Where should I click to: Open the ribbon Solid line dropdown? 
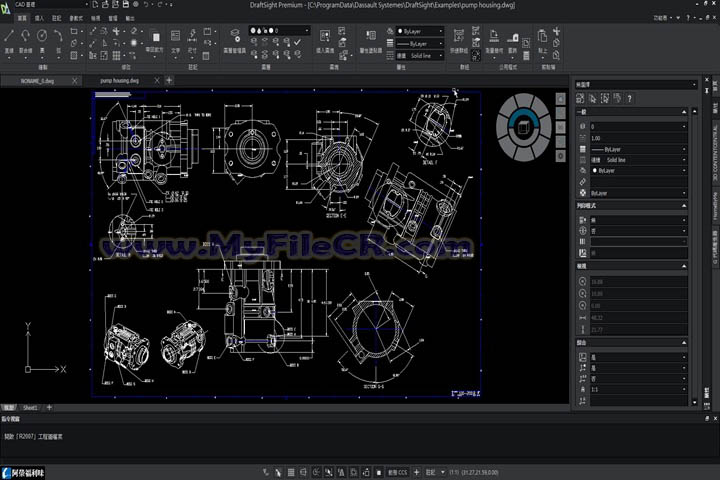click(420, 56)
